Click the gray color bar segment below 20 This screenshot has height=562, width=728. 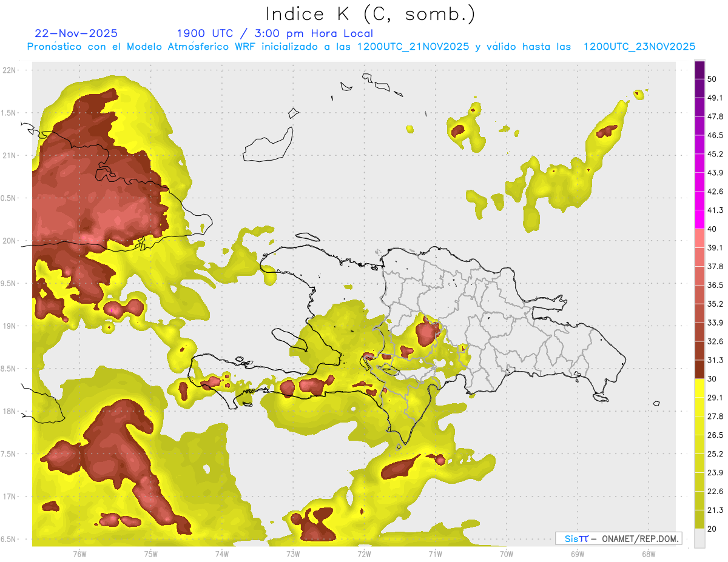click(699, 538)
